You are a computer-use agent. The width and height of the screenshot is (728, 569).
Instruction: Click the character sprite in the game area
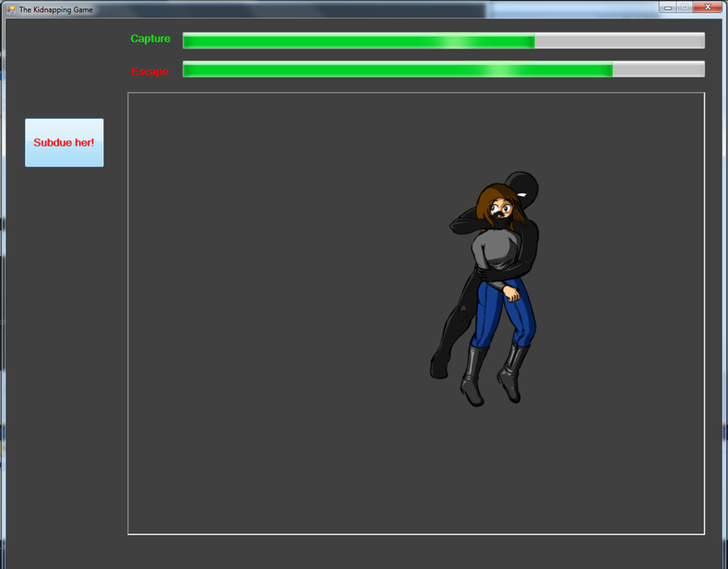point(485,289)
